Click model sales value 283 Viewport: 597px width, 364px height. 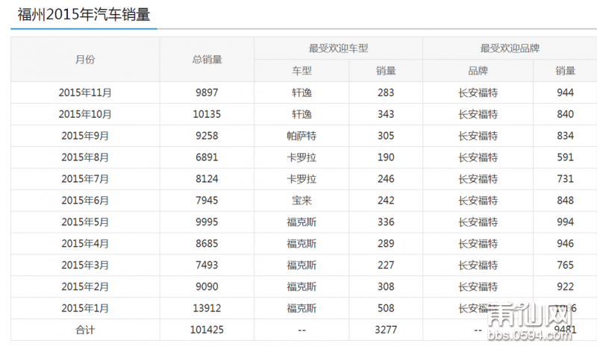click(386, 92)
